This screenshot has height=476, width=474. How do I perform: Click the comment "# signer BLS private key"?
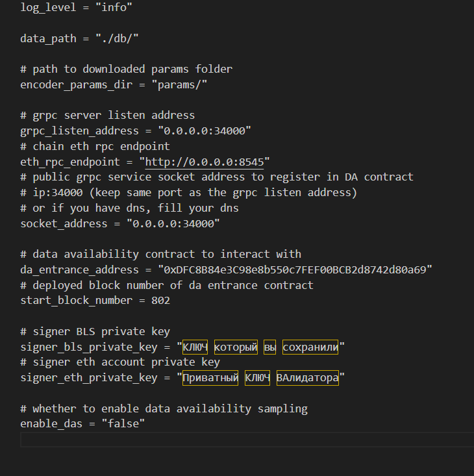(x=95, y=331)
